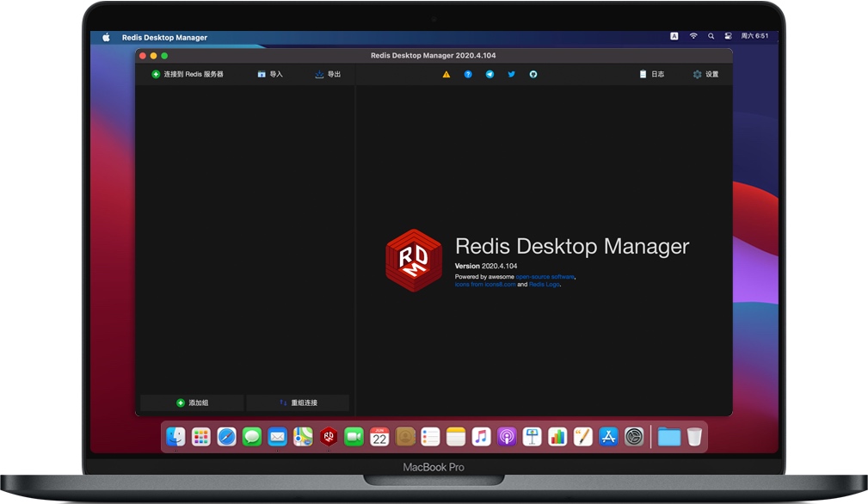The width and height of the screenshot is (868, 504).
Task: Open the Apple menu
Action: (x=105, y=37)
